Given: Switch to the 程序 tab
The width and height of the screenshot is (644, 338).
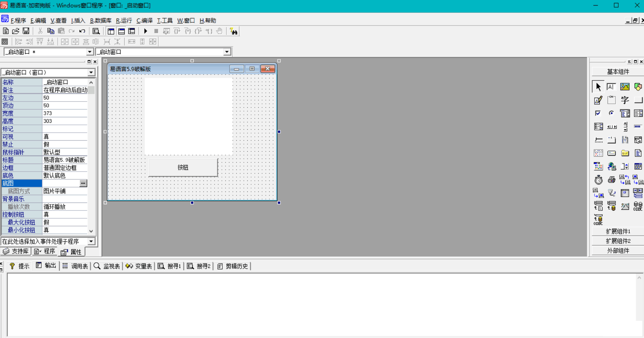Looking at the screenshot, I should click(x=45, y=252).
